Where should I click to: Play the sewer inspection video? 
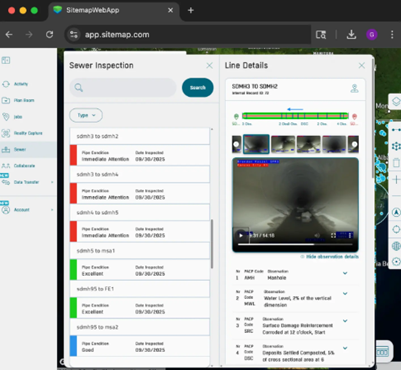pos(241,235)
